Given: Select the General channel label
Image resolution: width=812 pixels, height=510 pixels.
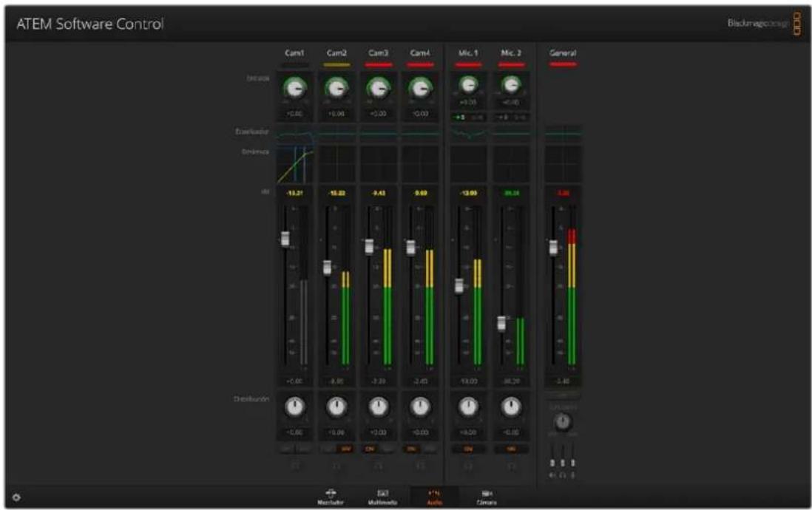Looking at the screenshot, I should pyautogui.click(x=563, y=52).
